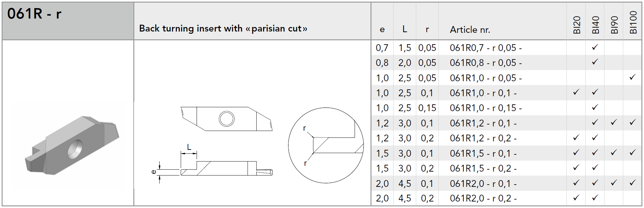Click the BI20 checkmark for 061R1,0 - r 0,1
This screenshot has width=644, height=208.
point(576,92)
